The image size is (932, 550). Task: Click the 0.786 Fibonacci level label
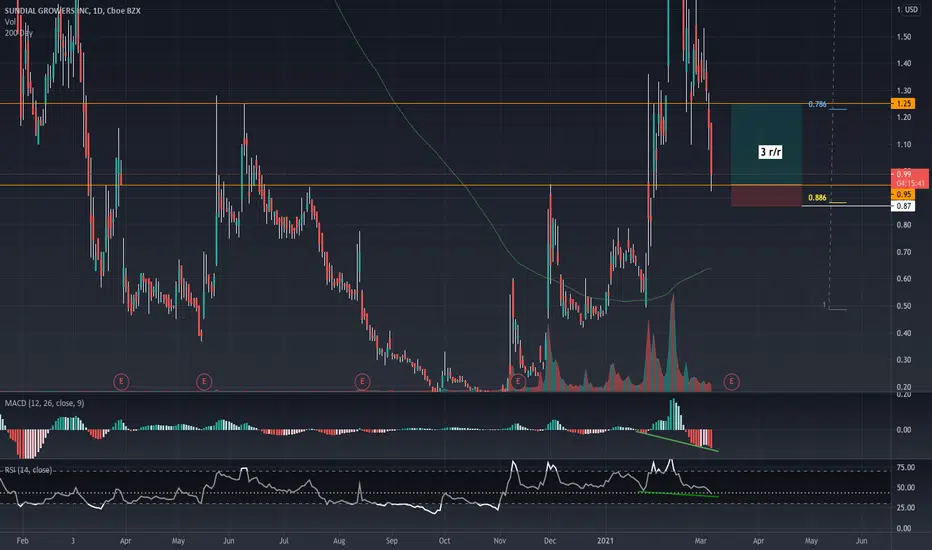[817, 104]
